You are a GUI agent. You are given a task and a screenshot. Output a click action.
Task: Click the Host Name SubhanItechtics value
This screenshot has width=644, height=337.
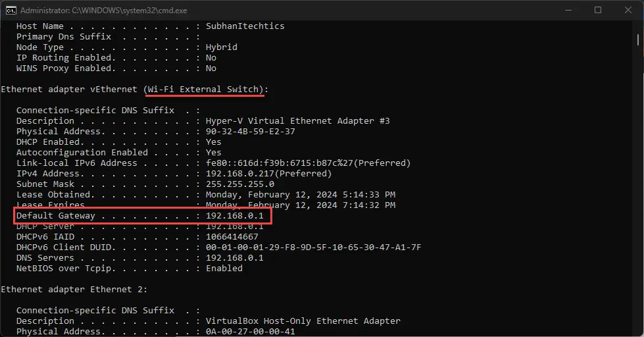[245, 26]
